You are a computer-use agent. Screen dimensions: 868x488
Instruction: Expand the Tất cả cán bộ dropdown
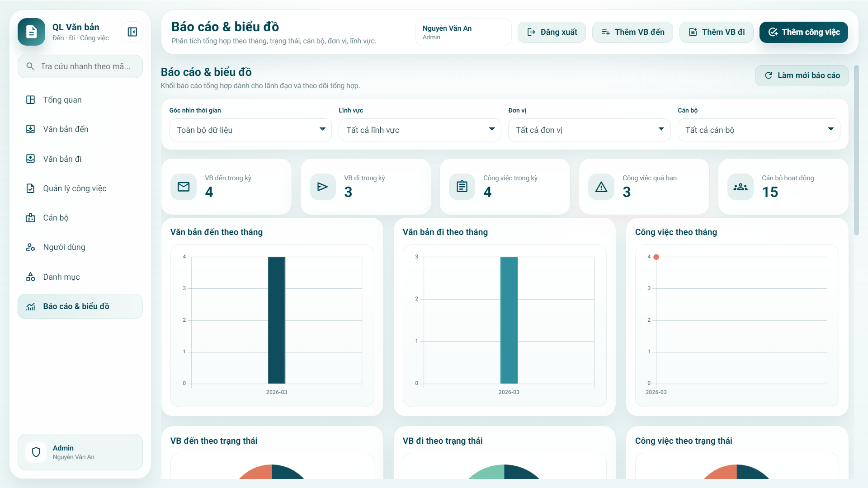coord(759,130)
